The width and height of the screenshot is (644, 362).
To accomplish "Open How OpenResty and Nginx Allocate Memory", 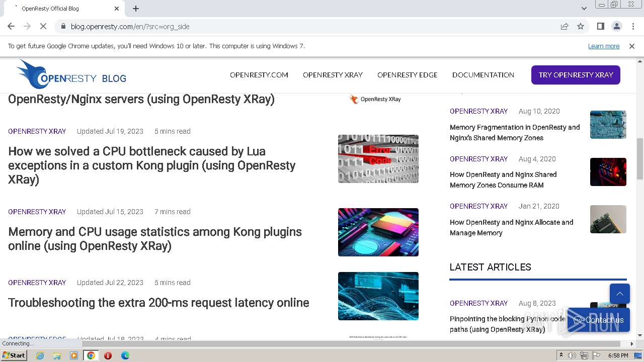I will [511, 227].
